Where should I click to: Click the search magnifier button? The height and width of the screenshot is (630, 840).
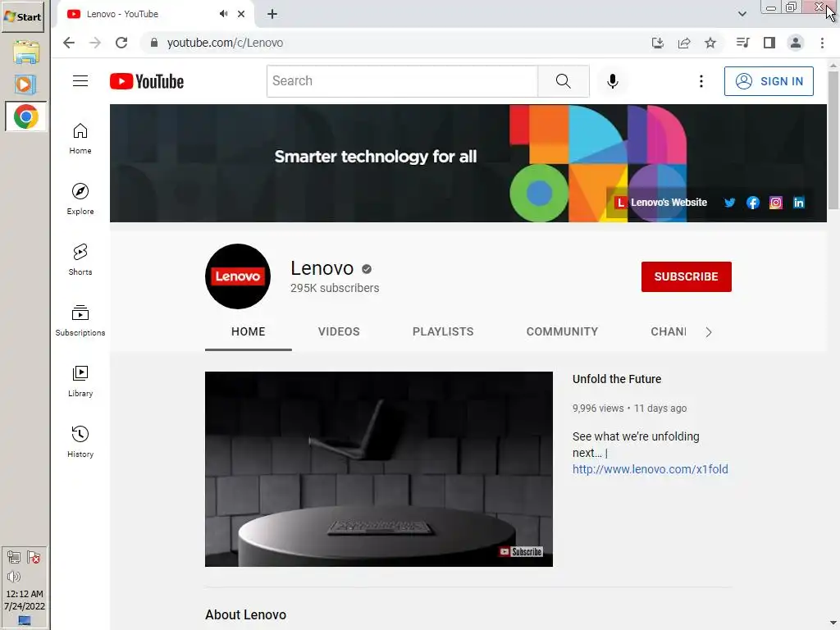[563, 81]
